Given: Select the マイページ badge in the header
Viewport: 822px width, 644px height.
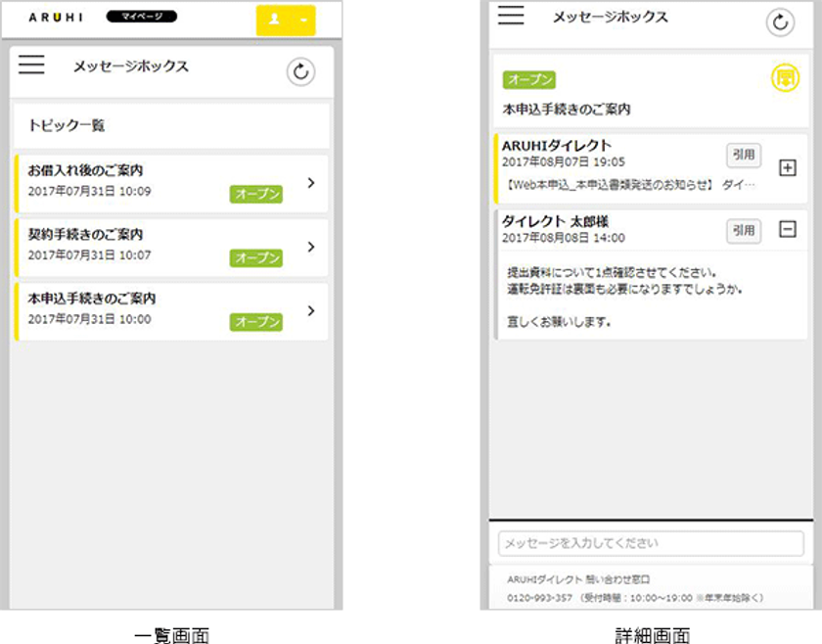Looking at the screenshot, I should coord(141,17).
